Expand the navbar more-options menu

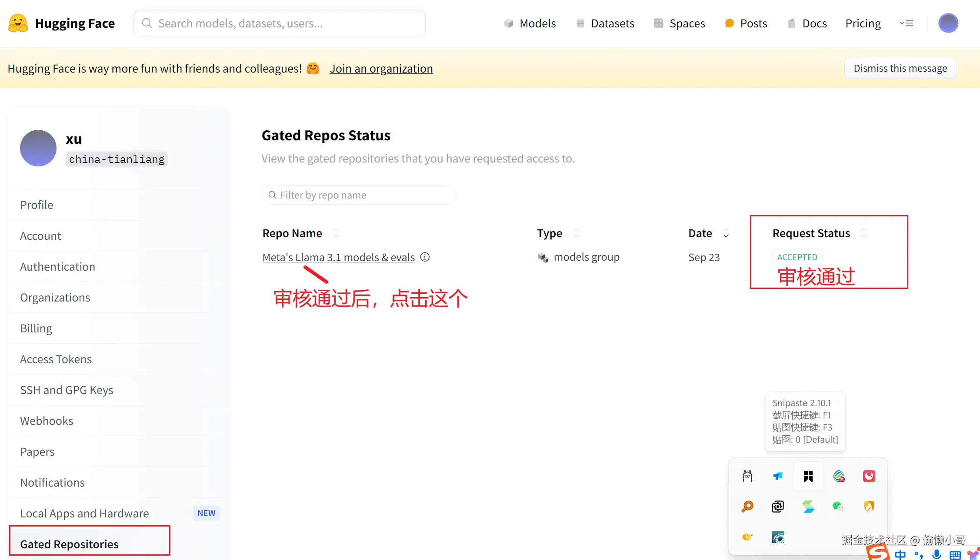coord(906,23)
